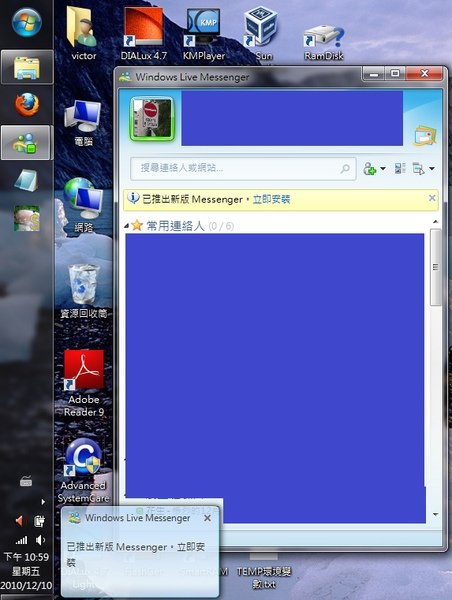Click the search contacts or web field
Viewport: 452px width, 600px height.
[x=243, y=168]
